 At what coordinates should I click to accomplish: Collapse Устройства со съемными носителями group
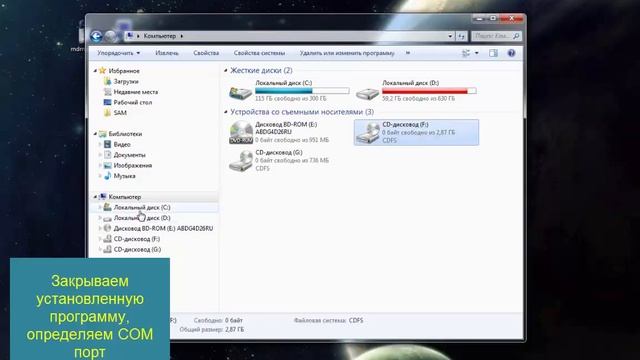pos(226,112)
